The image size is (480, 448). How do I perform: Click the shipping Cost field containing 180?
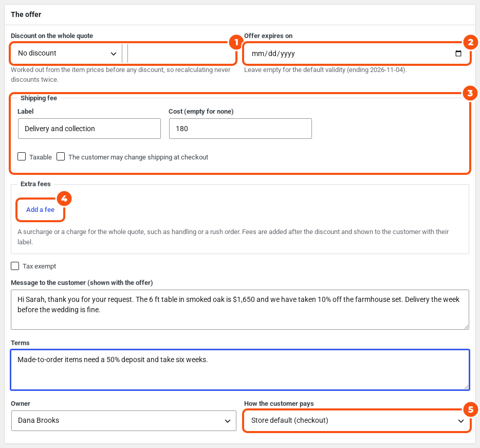[x=241, y=129]
